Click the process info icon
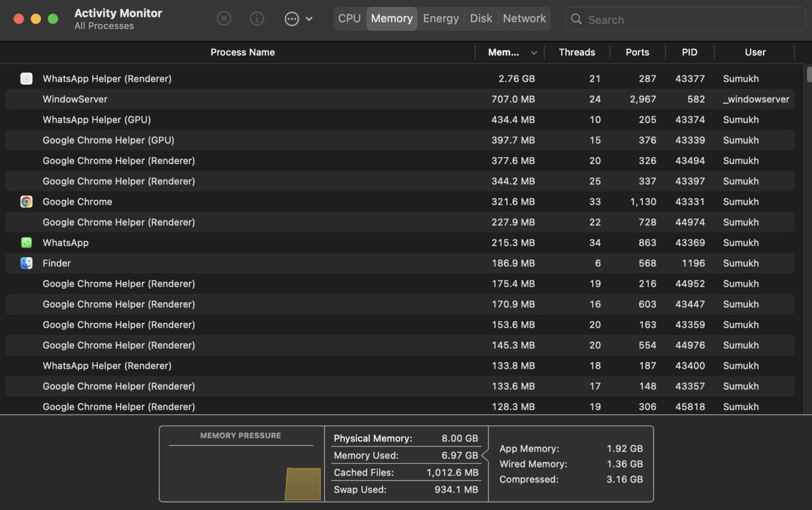 pos(257,19)
